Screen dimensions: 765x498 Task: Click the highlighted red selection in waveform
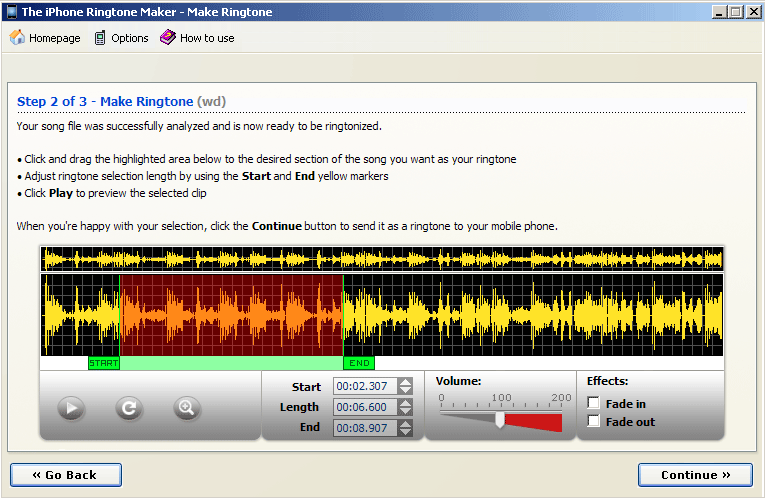231,315
